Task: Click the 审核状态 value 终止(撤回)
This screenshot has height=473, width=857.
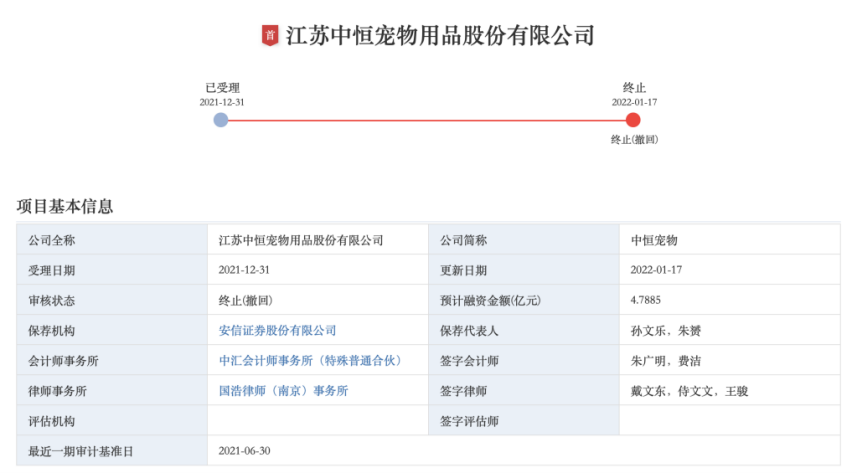Action: [245, 300]
